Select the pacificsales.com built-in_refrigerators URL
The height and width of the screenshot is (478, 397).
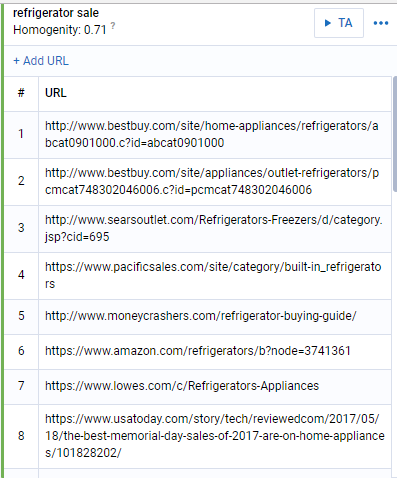tap(213, 275)
